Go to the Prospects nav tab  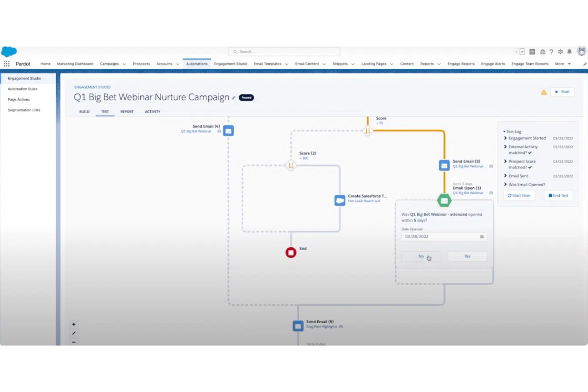pos(141,64)
